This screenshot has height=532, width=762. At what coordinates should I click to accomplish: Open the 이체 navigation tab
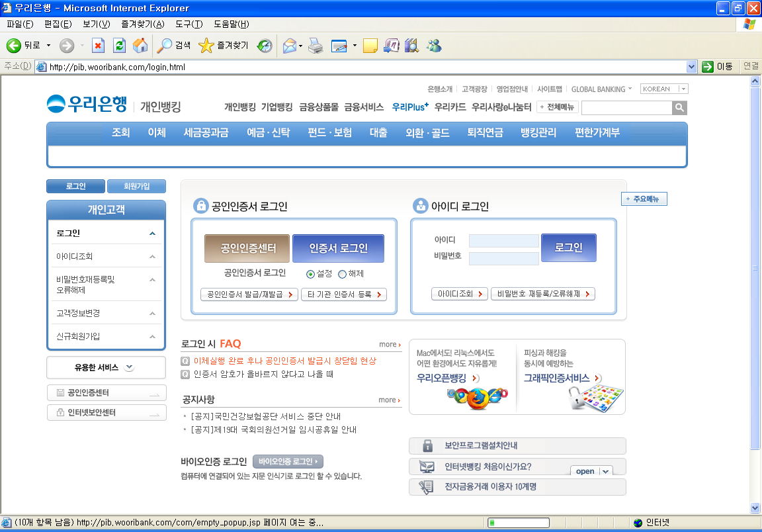click(157, 132)
